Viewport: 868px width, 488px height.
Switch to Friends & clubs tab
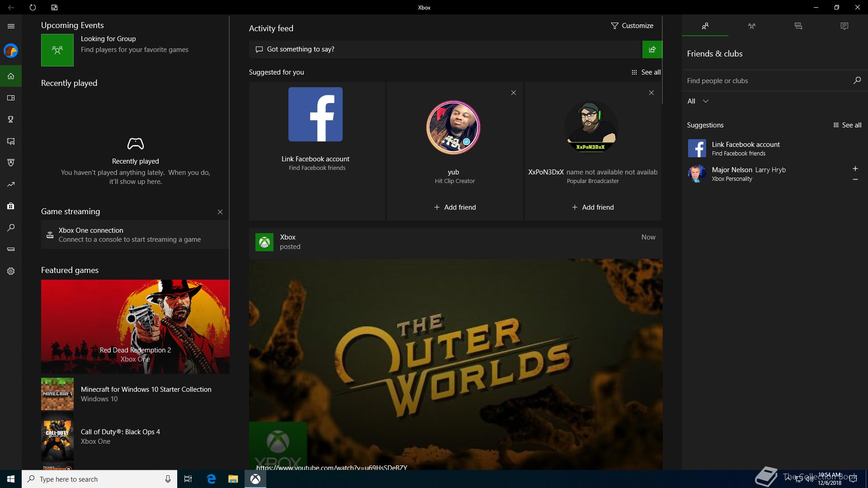(x=705, y=26)
